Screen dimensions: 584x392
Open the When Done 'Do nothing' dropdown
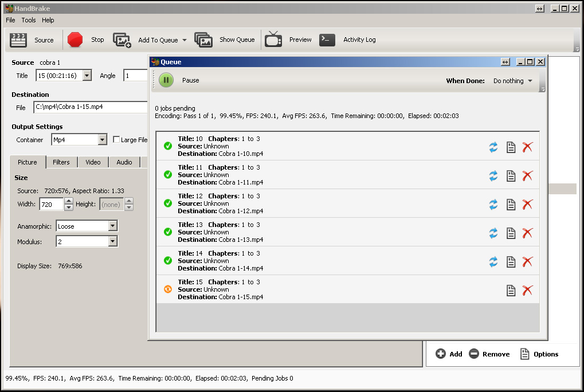coord(513,81)
